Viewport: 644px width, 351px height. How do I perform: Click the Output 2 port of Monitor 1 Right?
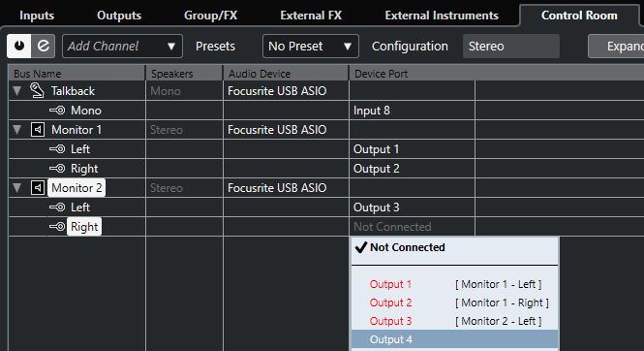(412, 168)
